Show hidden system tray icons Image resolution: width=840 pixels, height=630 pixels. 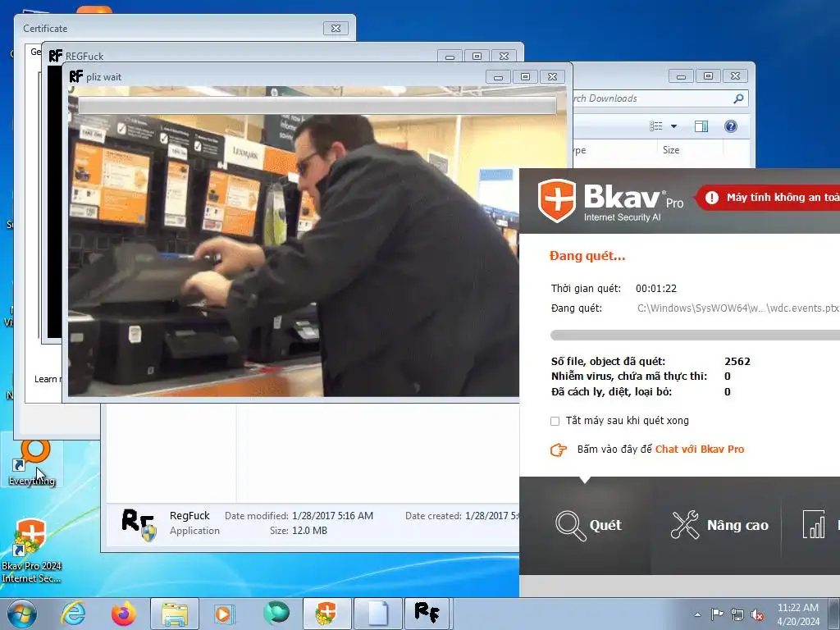coord(697,614)
